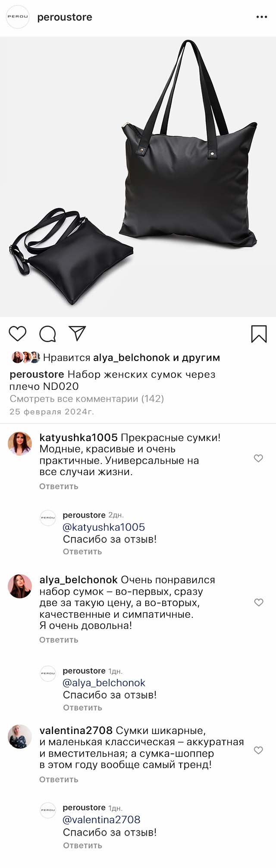Reply to alya_belchonok's comment
Viewport: 276px width, 868px height.
coord(59,640)
